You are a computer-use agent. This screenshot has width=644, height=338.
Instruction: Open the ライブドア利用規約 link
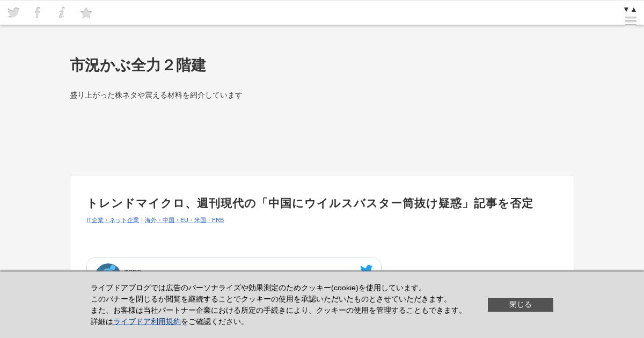point(147,321)
